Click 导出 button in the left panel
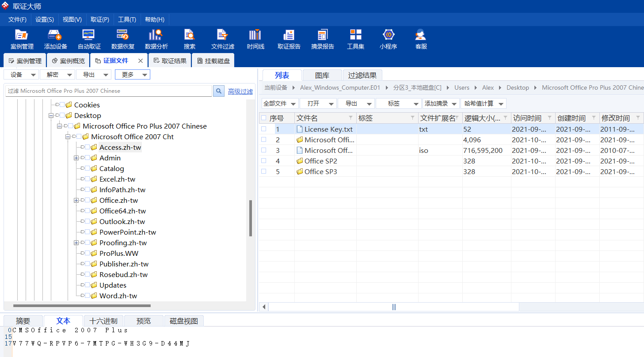Screen dimensions: 644x357 coord(94,75)
